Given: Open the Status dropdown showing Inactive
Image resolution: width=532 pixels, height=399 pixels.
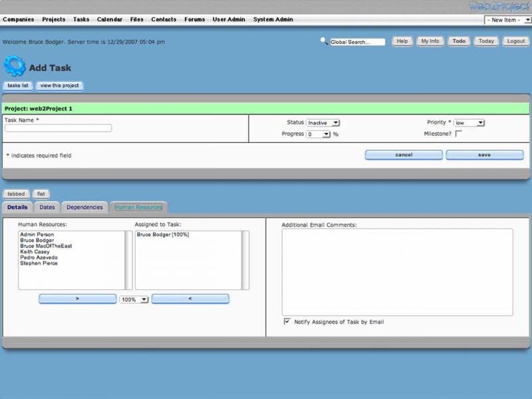Looking at the screenshot, I should (x=323, y=122).
